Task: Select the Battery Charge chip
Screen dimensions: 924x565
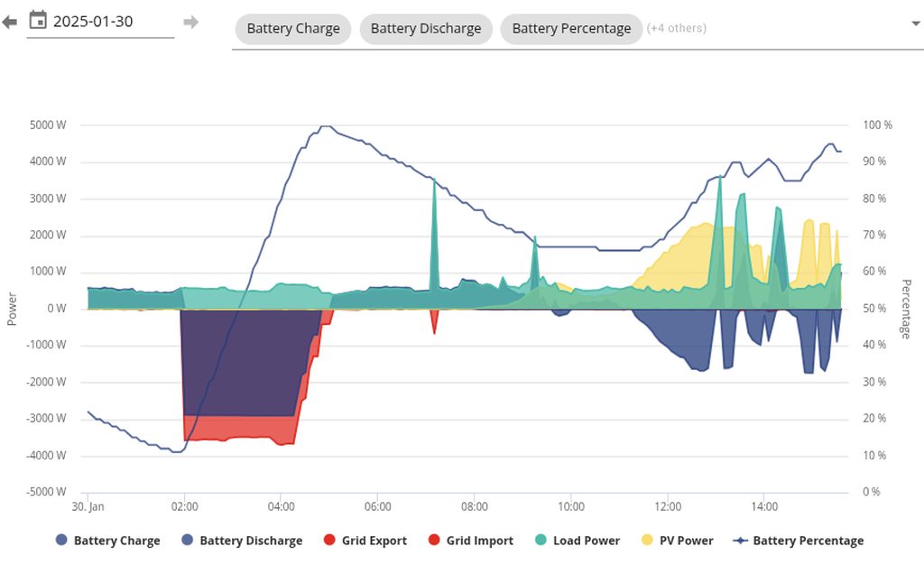Action: click(x=293, y=29)
